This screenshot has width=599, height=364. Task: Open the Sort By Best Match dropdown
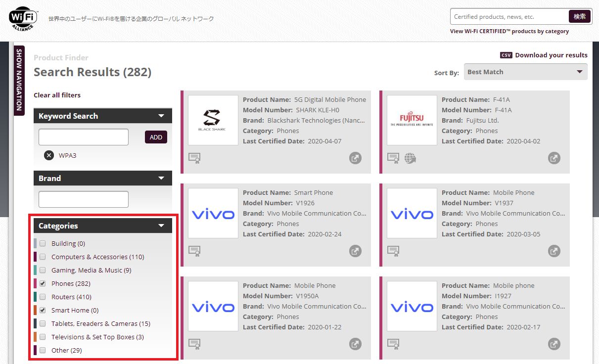[526, 72]
